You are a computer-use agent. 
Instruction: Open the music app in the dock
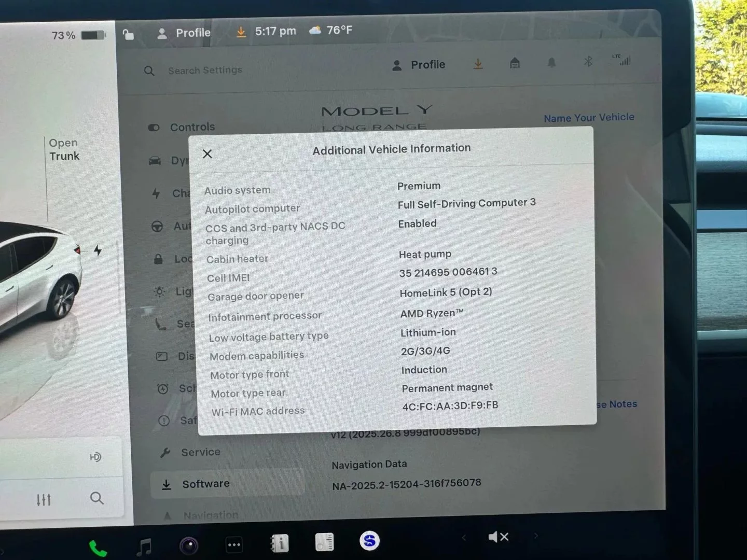[144, 547]
